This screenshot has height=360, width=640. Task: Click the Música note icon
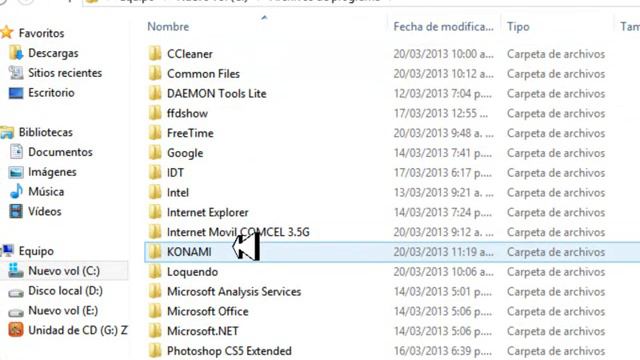coord(16,191)
